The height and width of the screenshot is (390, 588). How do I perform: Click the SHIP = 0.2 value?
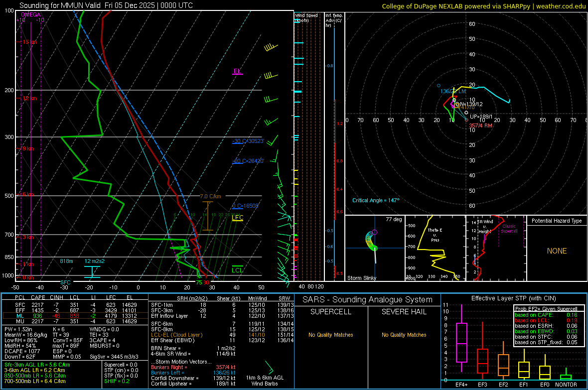tap(117, 381)
